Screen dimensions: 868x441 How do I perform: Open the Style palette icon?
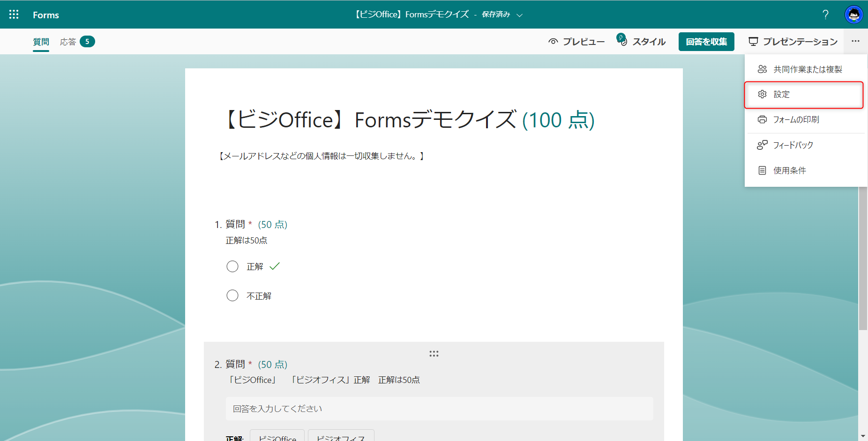[x=622, y=41]
